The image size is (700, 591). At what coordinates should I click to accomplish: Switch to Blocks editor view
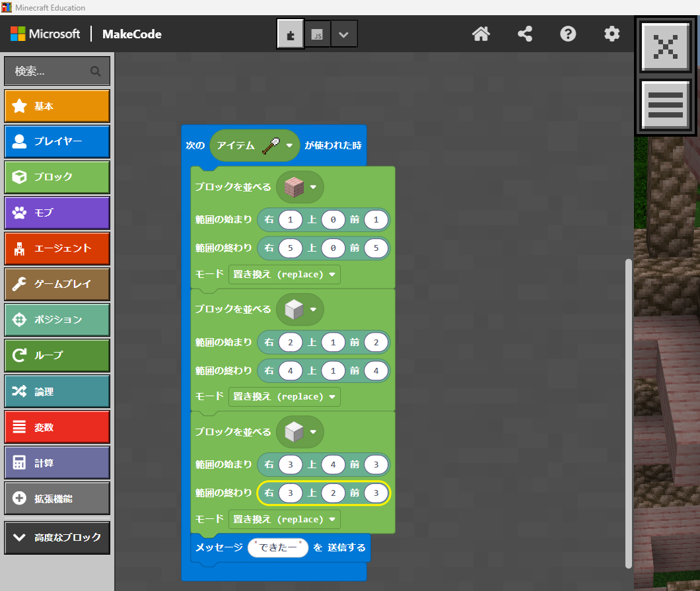(291, 34)
